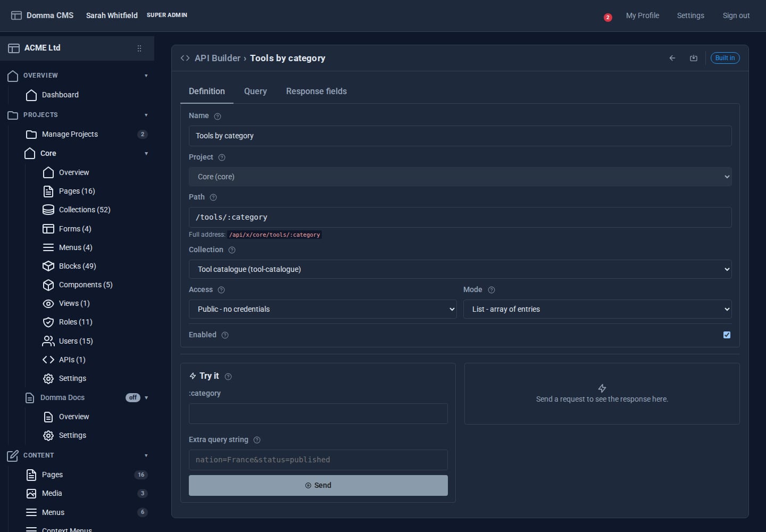Viewport: 766px width, 532px height.
Task: Click the Blocks cube icon in sidebar
Action: (48, 266)
